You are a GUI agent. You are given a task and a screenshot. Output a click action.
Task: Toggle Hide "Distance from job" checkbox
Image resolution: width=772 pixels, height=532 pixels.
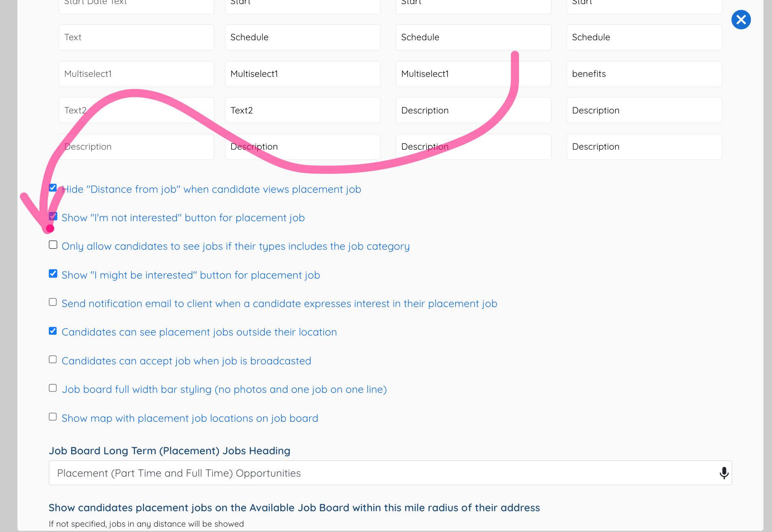(x=53, y=188)
